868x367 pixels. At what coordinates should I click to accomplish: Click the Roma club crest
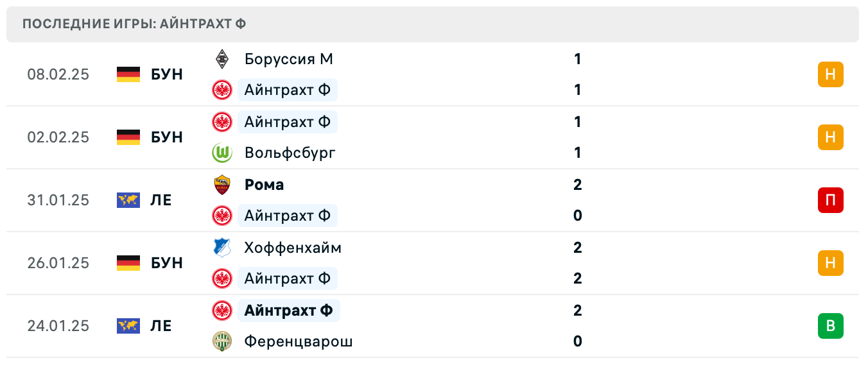(222, 185)
